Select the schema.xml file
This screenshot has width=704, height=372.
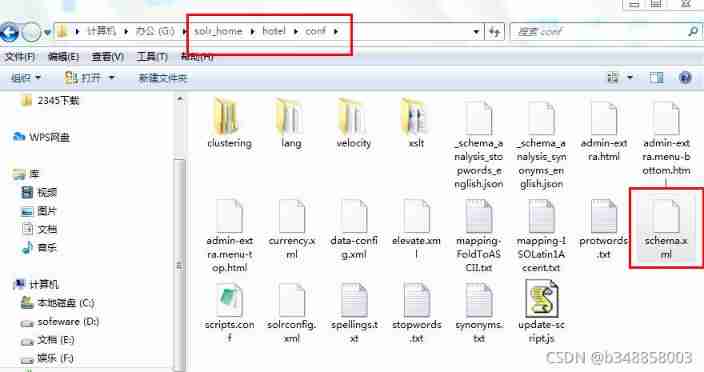(666, 229)
